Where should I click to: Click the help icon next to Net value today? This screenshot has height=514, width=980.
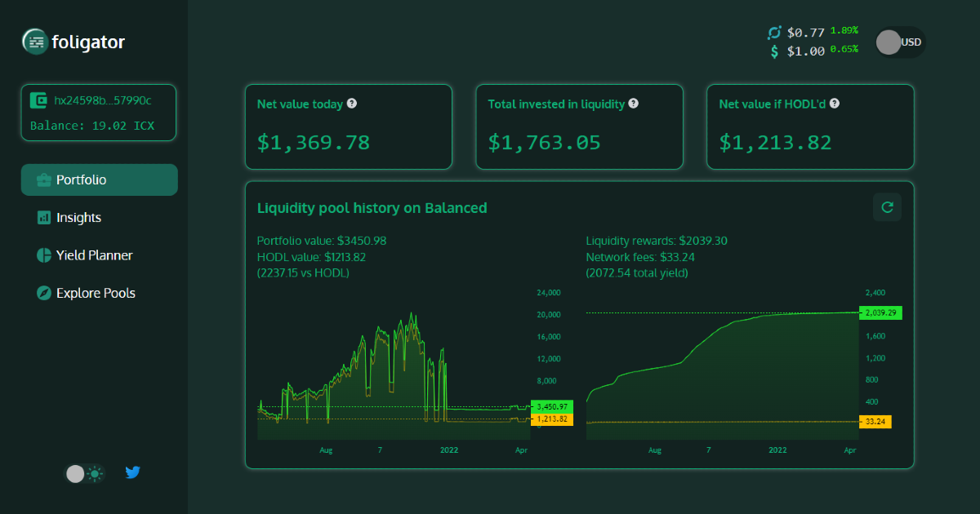tap(351, 104)
